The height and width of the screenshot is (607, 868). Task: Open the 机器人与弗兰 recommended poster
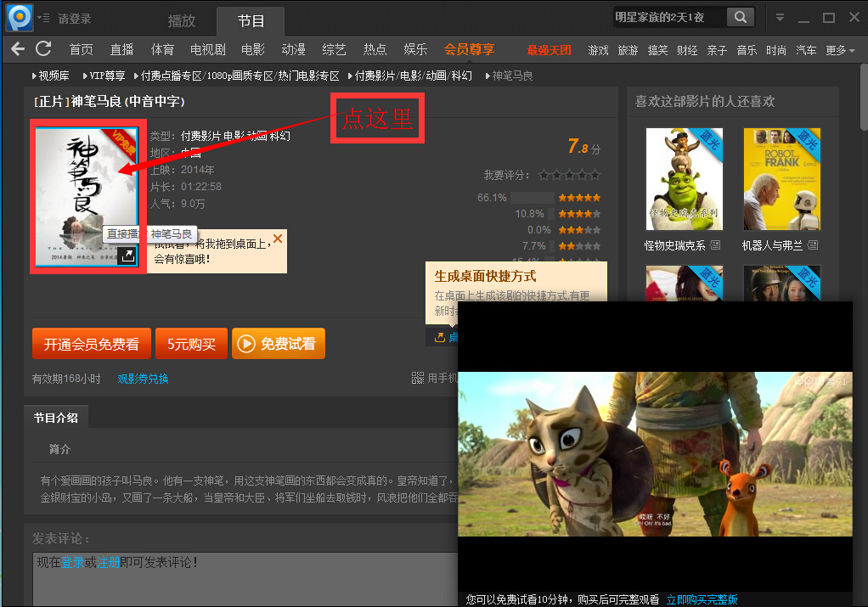click(781, 179)
